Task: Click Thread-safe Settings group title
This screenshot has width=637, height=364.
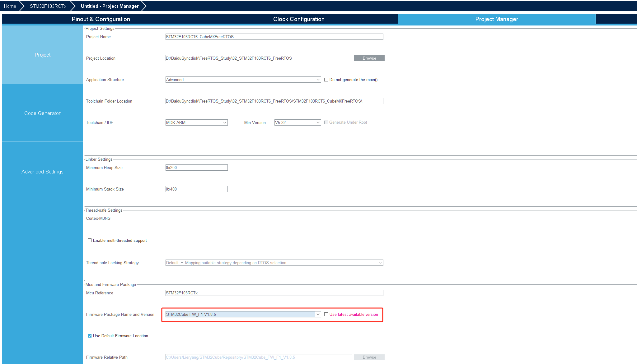Action: [x=104, y=210]
